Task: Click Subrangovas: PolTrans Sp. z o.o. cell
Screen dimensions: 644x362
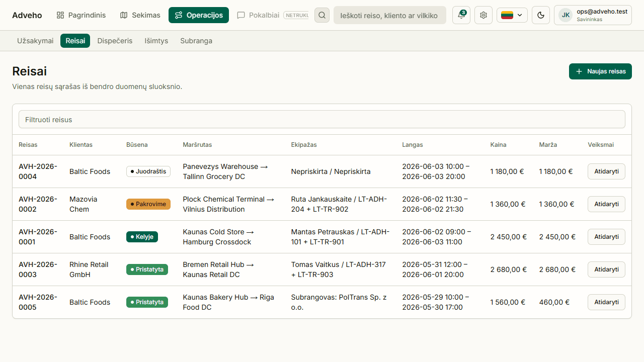Action: pyautogui.click(x=339, y=302)
